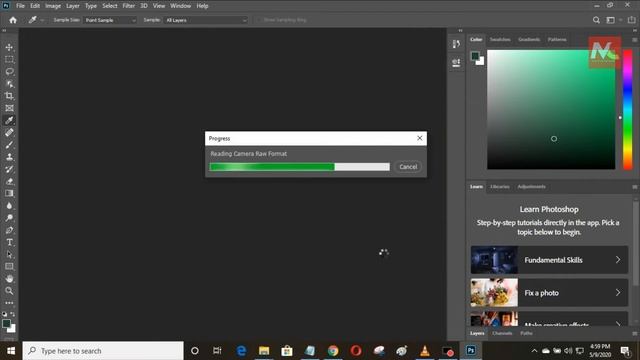The height and width of the screenshot is (360, 640).
Task: Click the vertical hue slider
Action: tap(627, 109)
